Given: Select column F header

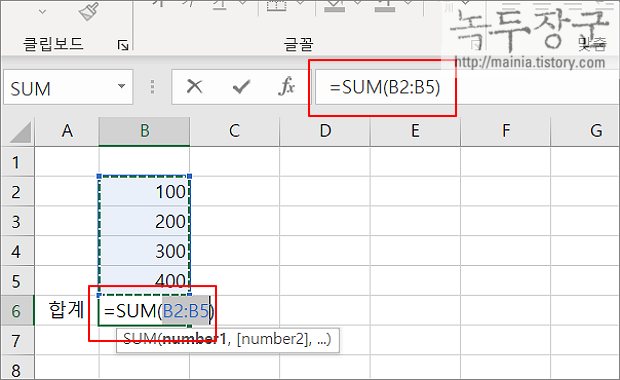Looking at the screenshot, I should click(506, 131).
